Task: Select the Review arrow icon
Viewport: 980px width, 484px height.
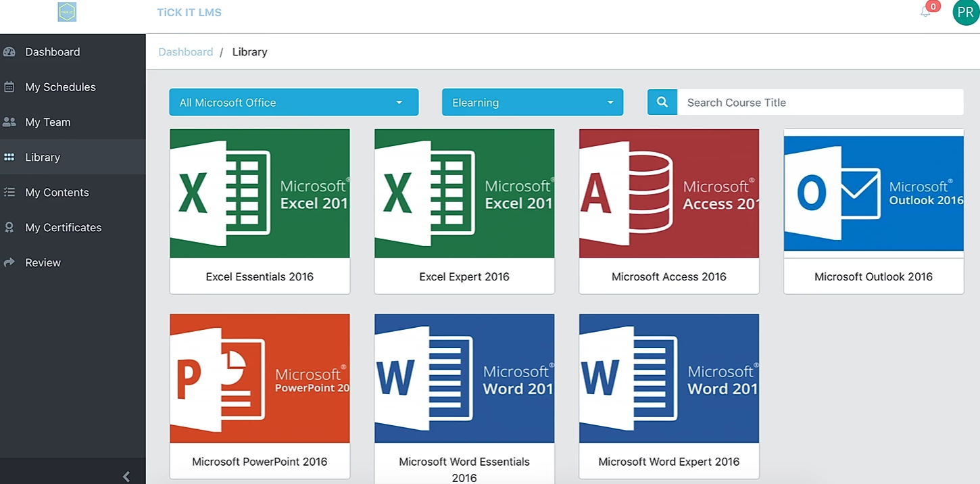Action: [11, 262]
